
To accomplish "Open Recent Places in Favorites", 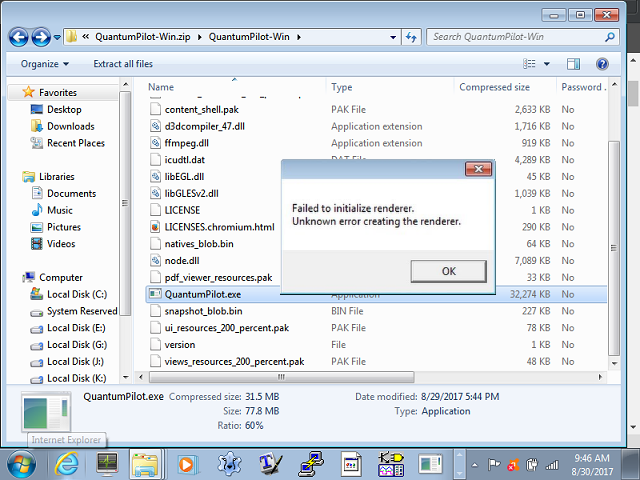I will pos(76,143).
